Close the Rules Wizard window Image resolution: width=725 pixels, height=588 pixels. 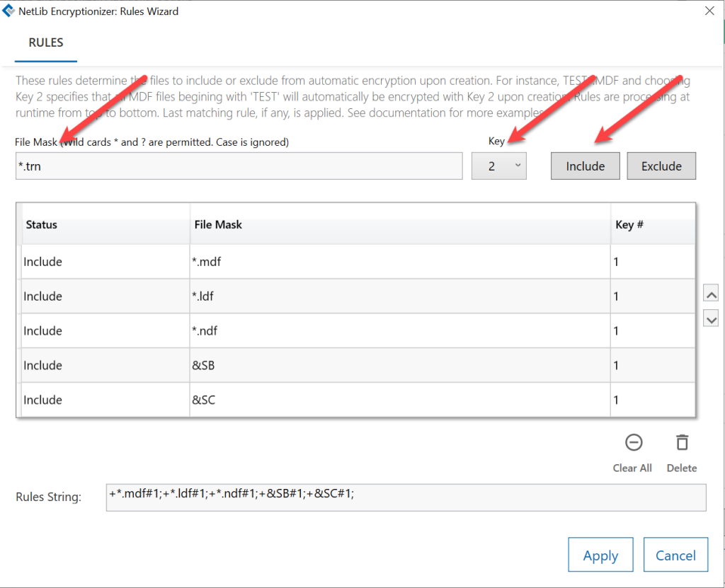pyautogui.click(x=709, y=11)
